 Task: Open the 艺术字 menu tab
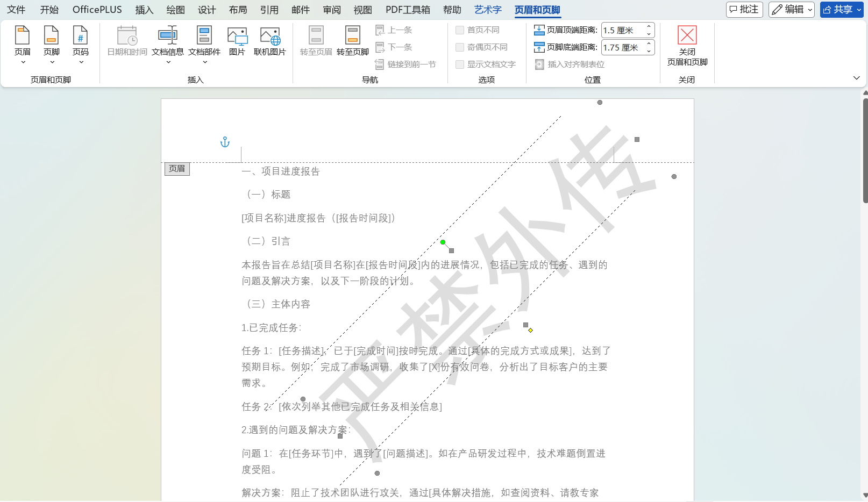point(487,9)
